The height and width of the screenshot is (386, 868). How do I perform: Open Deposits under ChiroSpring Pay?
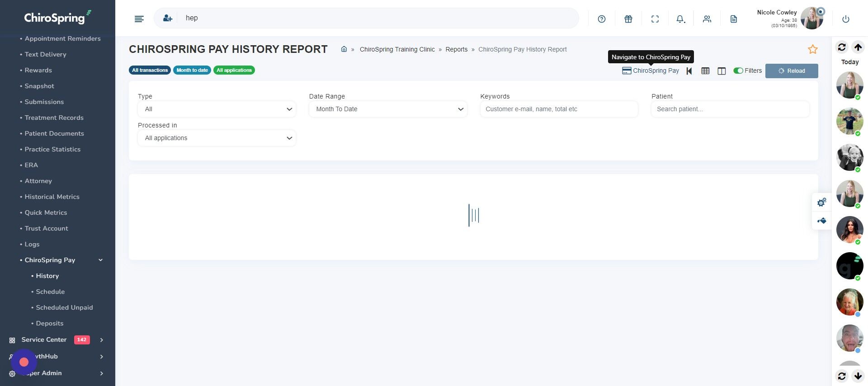point(50,323)
